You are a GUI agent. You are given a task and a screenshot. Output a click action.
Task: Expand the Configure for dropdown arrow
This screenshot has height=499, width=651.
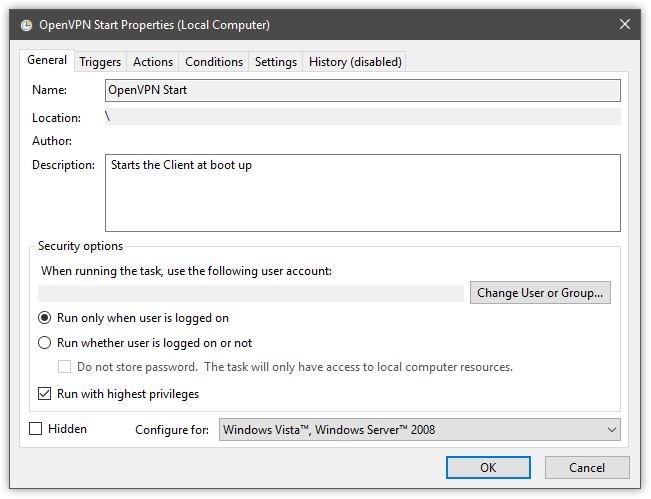point(612,430)
